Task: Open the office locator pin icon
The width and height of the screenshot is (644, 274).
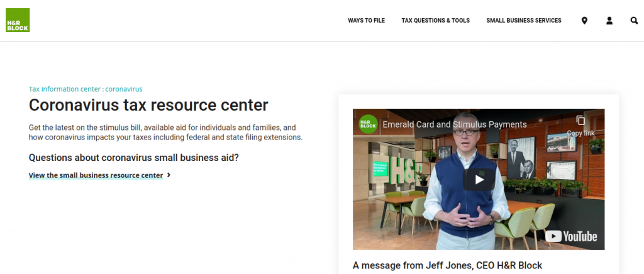Action: tap(584, 21)
